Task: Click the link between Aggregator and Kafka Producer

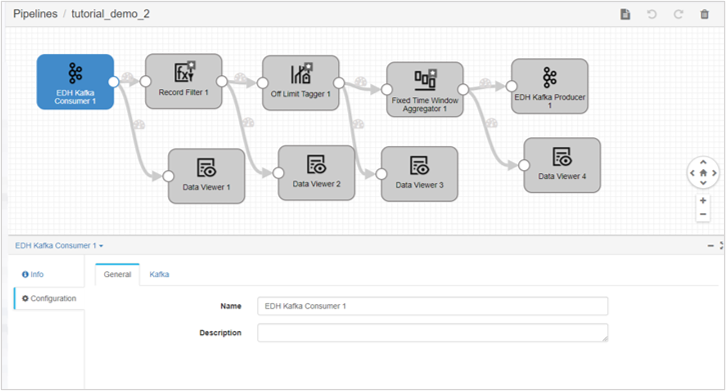Action: 487,87
